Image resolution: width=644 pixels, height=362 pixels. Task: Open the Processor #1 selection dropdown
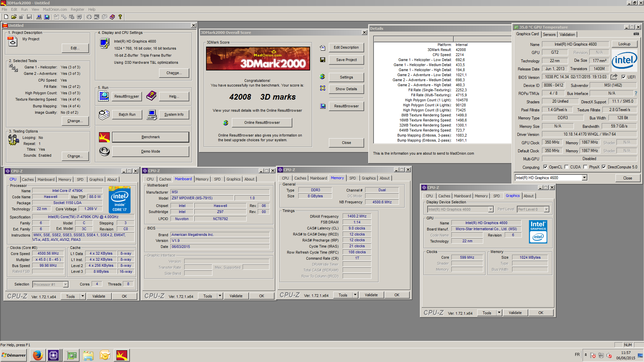coord(66,285)
